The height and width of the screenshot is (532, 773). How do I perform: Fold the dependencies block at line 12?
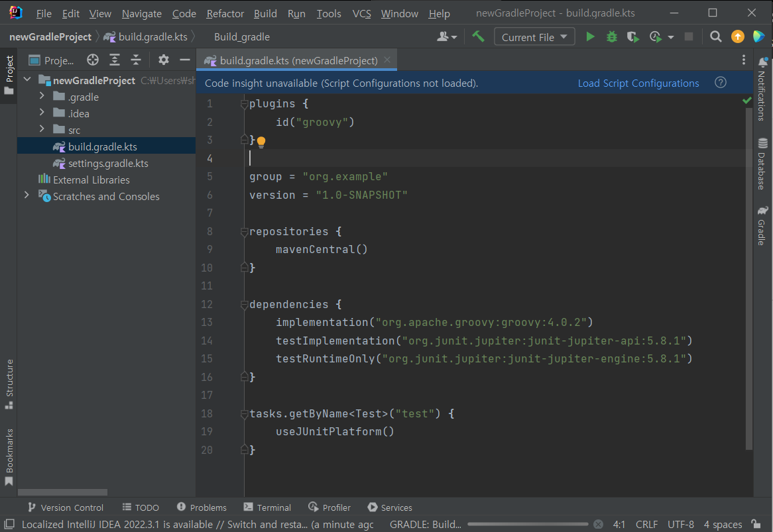(x=244, y=304)
